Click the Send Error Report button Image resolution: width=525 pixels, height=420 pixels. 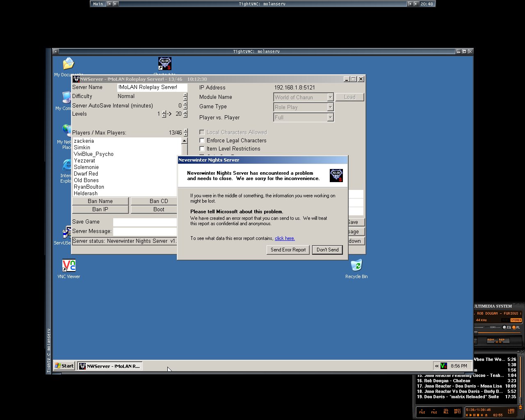point(288,249)
